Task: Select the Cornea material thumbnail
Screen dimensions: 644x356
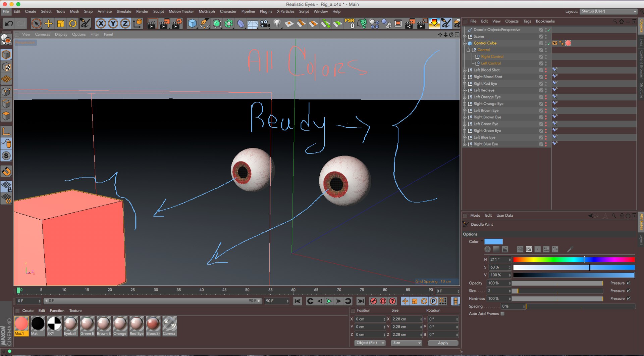Action: click(169, 326)
